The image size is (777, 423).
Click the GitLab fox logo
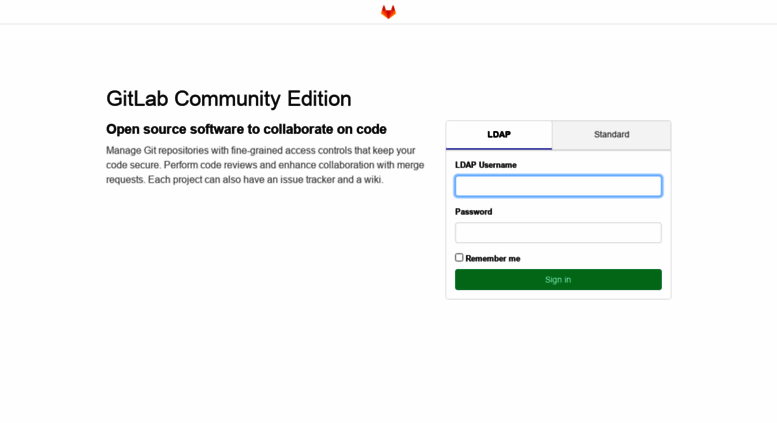[388, 12]
